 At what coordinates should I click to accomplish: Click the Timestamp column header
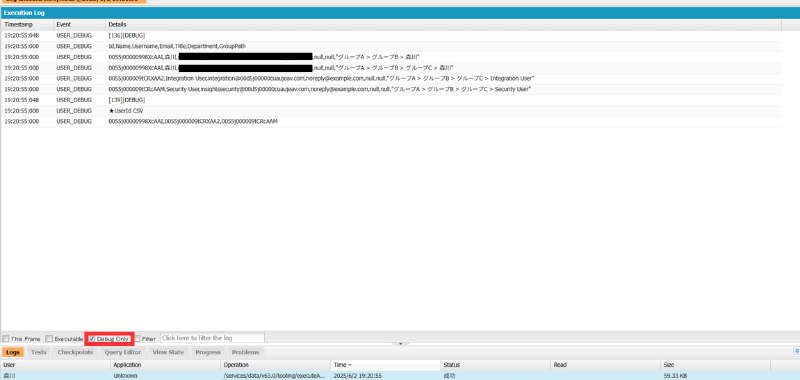(x=27, y=24)
